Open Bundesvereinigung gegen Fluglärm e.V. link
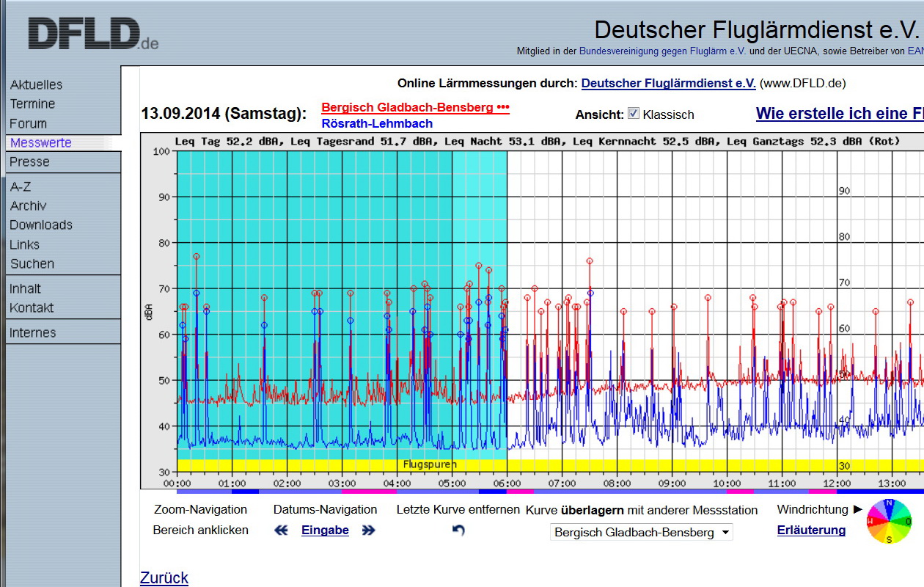924x587 pixels. [662, 51]
